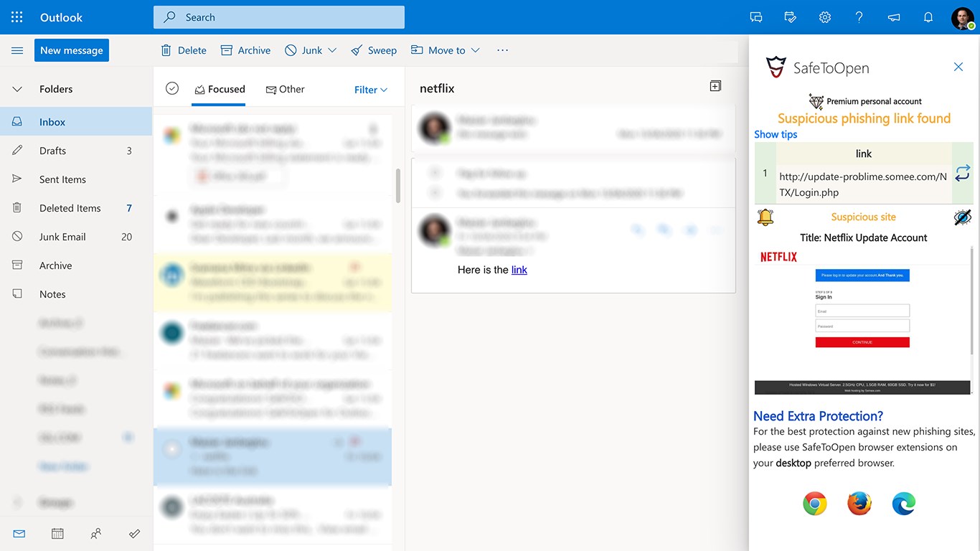Open the Chrome browser extension icon
The image size is (980, 551).
(814, 504)
